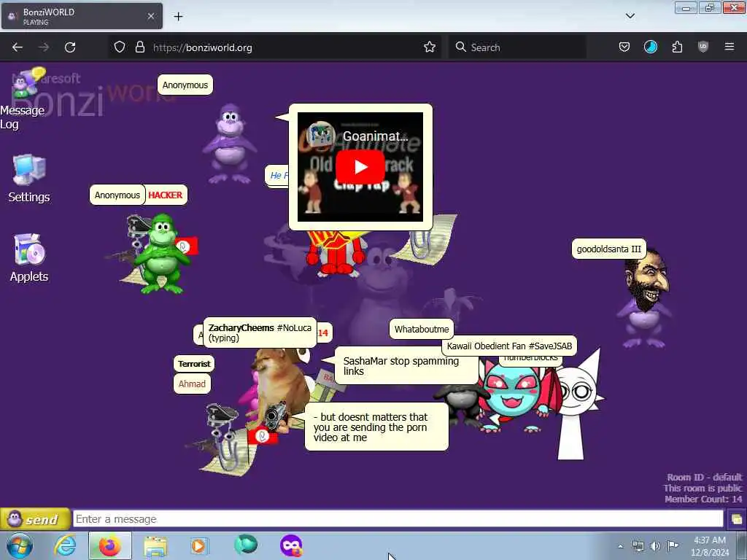Click the red robot character
The image size is (747, 560).
click(335, 254)
